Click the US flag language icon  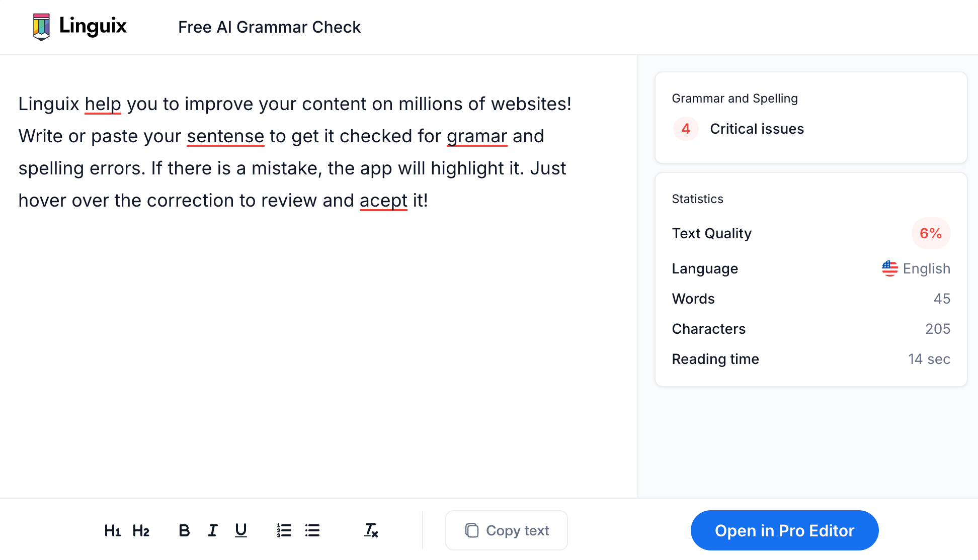pyautogui.click(x=889, y=268)
